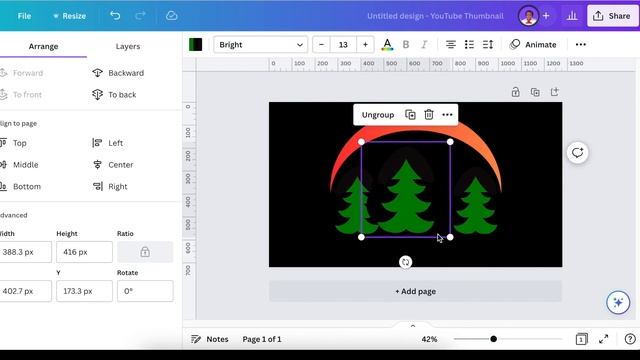Click the redo arrow icon
Image resolution: width=640 pixels, height=360 pixels.
(140, 16)
